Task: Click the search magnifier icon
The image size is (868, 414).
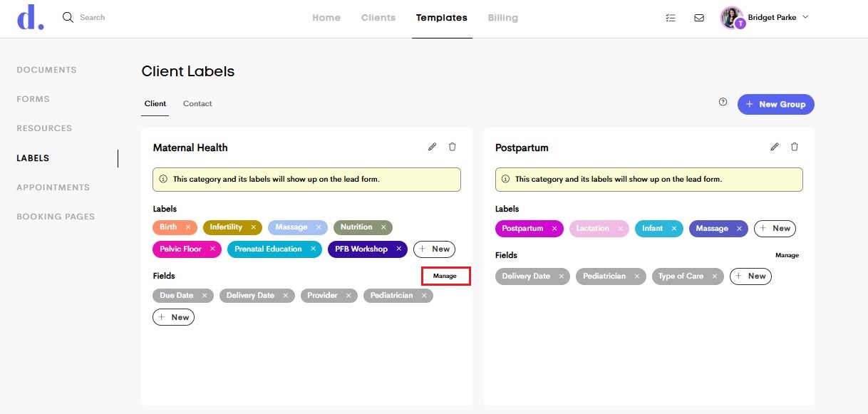Action: [x=68, y=17]
